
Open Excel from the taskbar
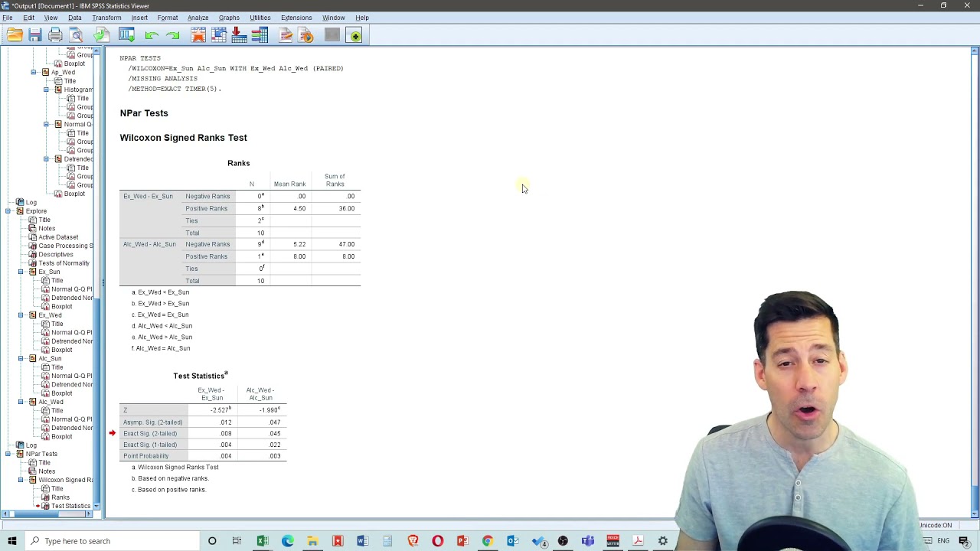click(x=262, y=541)
